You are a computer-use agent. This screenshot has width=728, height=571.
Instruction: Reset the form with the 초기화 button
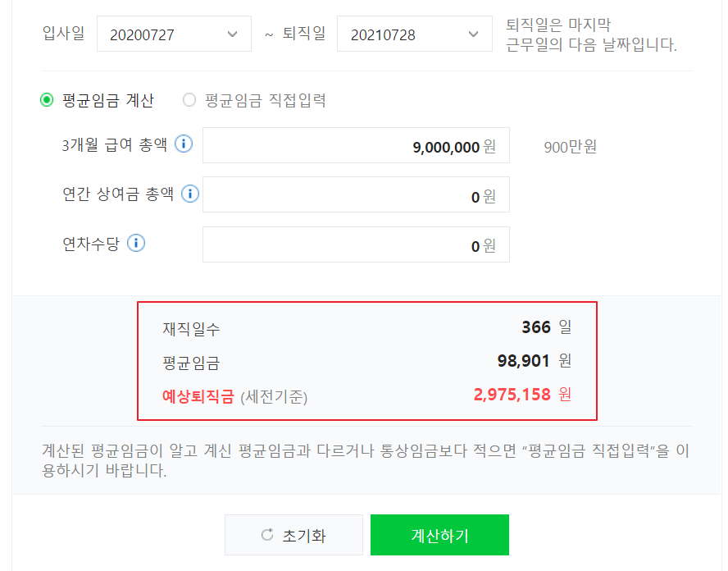293,534
